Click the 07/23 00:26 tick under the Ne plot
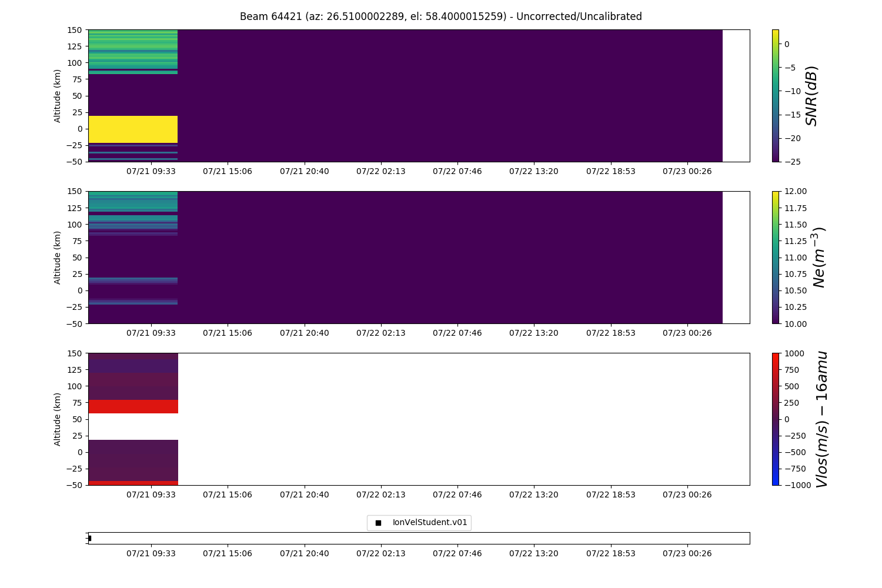The image size is (882, 588). pos(687,333)
